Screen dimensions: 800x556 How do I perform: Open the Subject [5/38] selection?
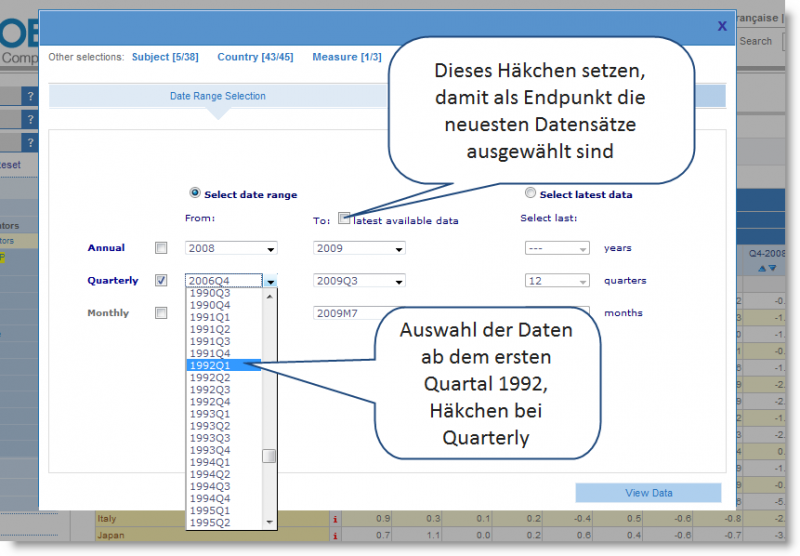coord(163,57)
